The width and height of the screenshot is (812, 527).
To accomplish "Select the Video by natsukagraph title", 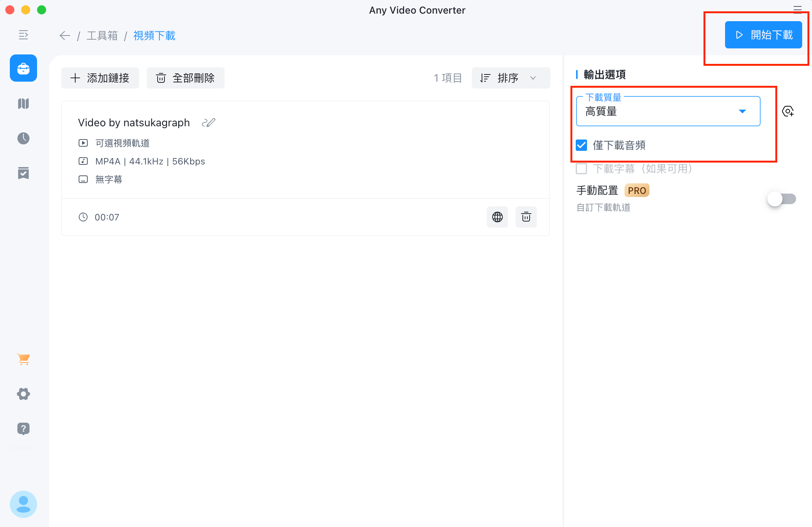I will point(134,122).
